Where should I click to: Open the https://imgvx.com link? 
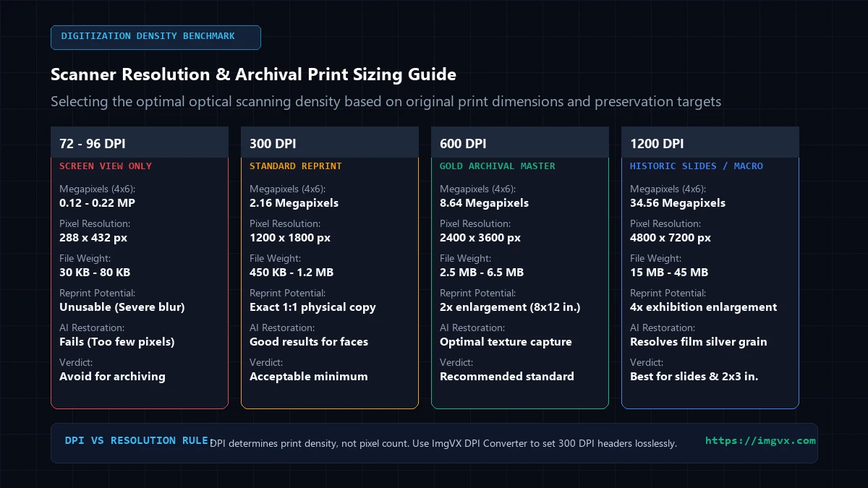(x=760, y=441)
